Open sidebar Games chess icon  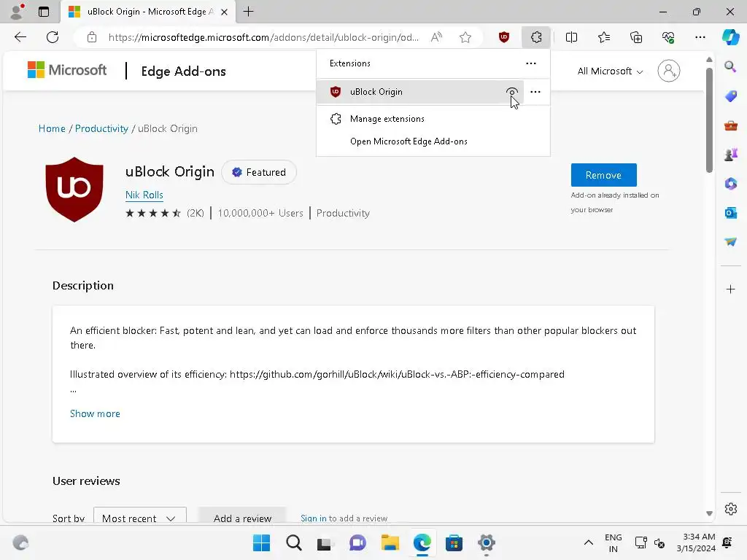tap(730, 155)
